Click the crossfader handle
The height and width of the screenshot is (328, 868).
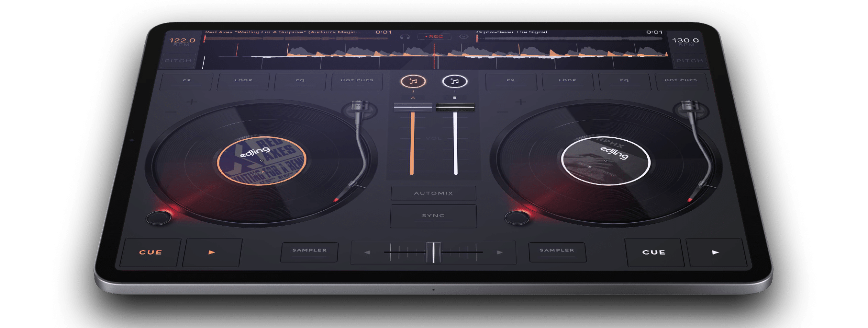pyautogui.click(x=433, y=252)
